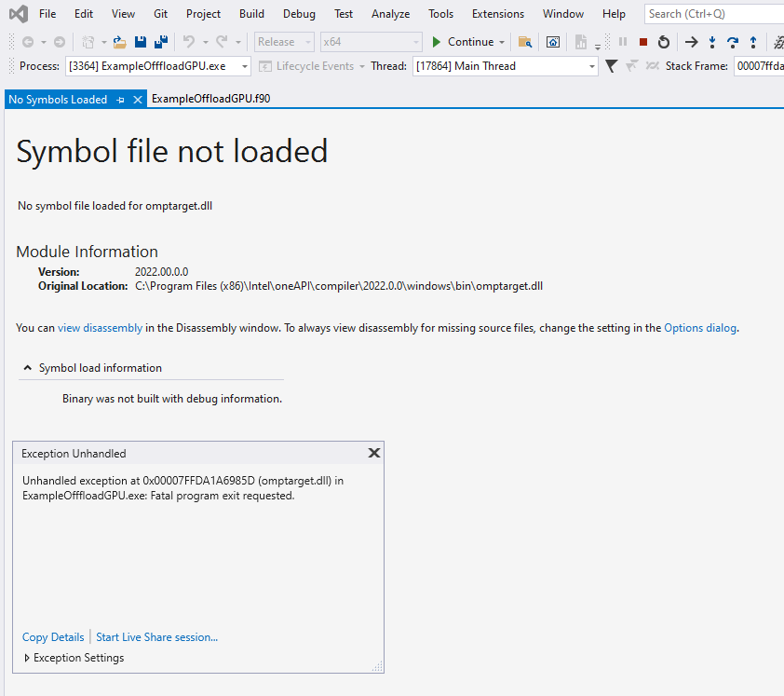Click the green Continue debugging icon
Image resolution: width=784 pixels, height=696 pixels.
coord(439,41)
